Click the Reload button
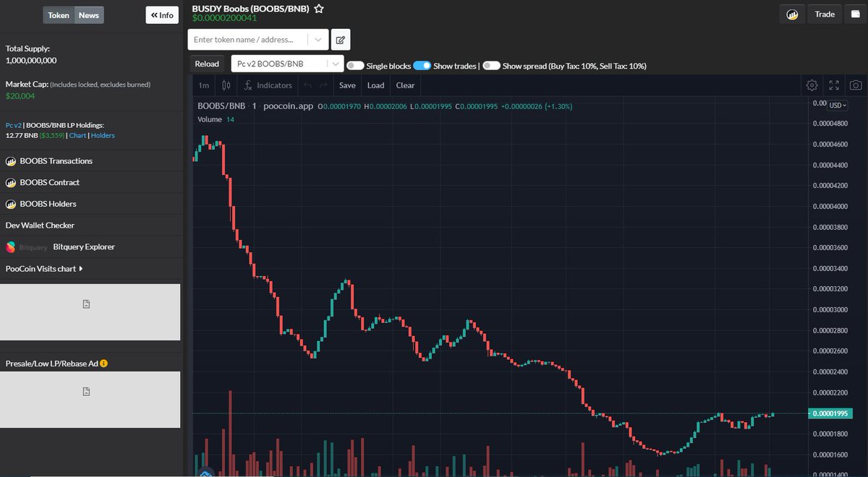Viewport: 868px width, 477px height. 207,64
